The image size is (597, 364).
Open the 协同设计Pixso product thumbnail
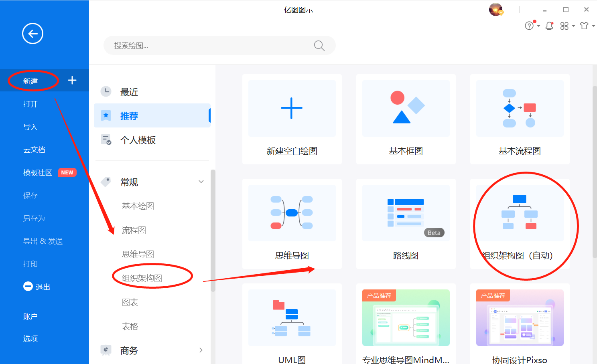coord(520,317)
